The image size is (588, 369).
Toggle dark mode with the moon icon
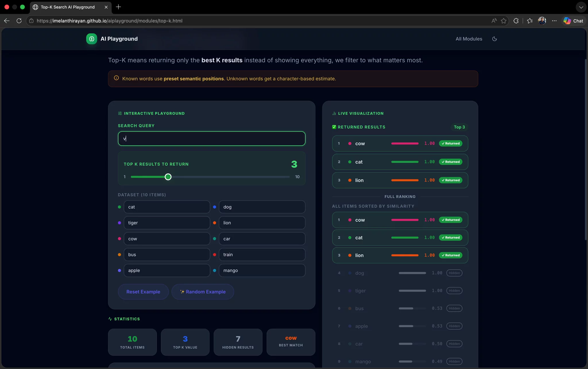point(494,39)
